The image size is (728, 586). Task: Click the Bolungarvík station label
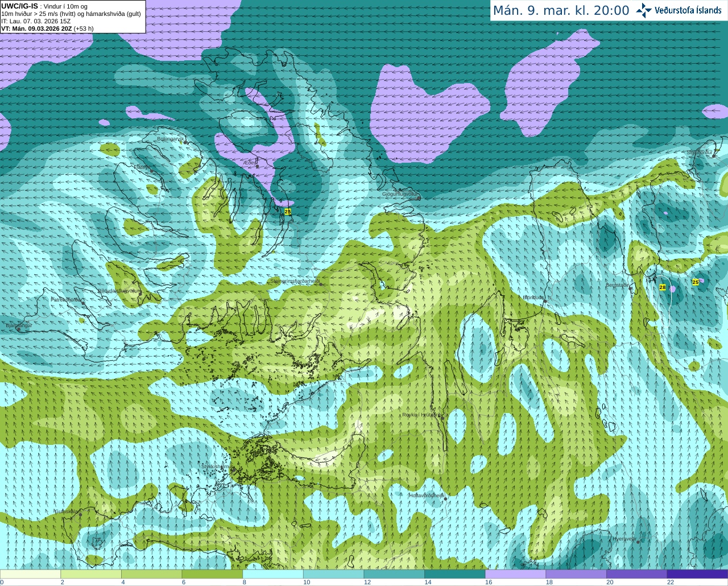171,139
